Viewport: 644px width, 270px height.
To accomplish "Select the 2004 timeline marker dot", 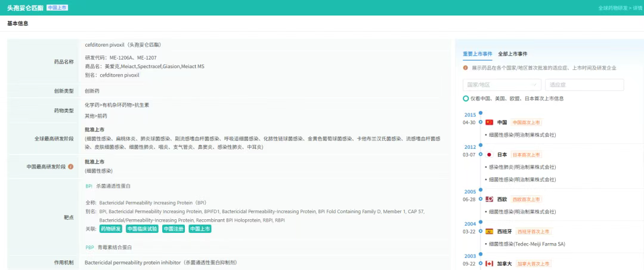I will click(x=481, y=223).
